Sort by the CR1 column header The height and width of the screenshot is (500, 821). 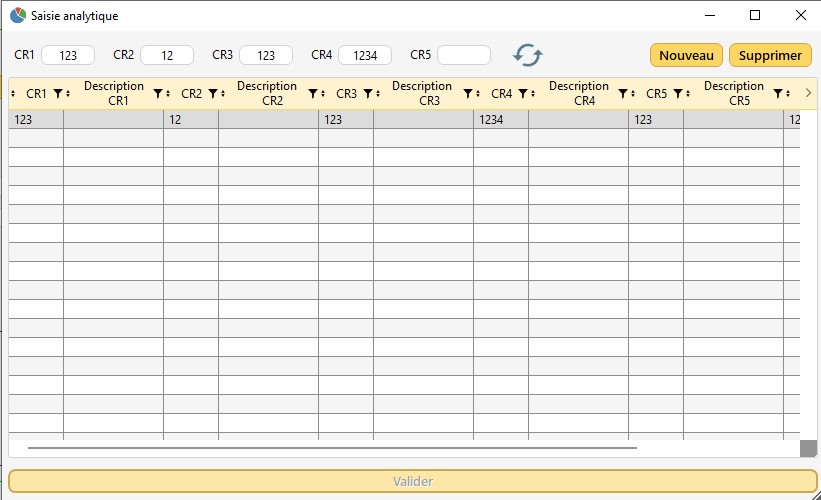(36, 94)
